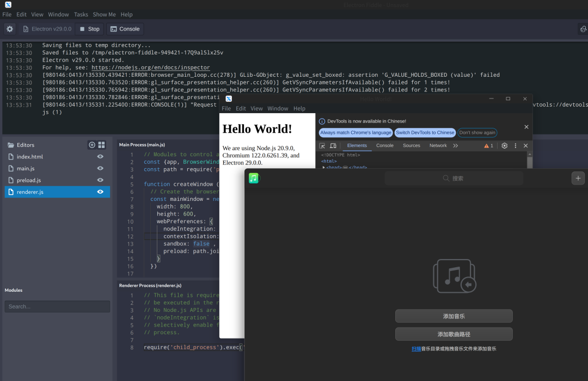The height and width of the screenshot is (381, 588).
Task: Stop the running fiddle
Action: 90,29
